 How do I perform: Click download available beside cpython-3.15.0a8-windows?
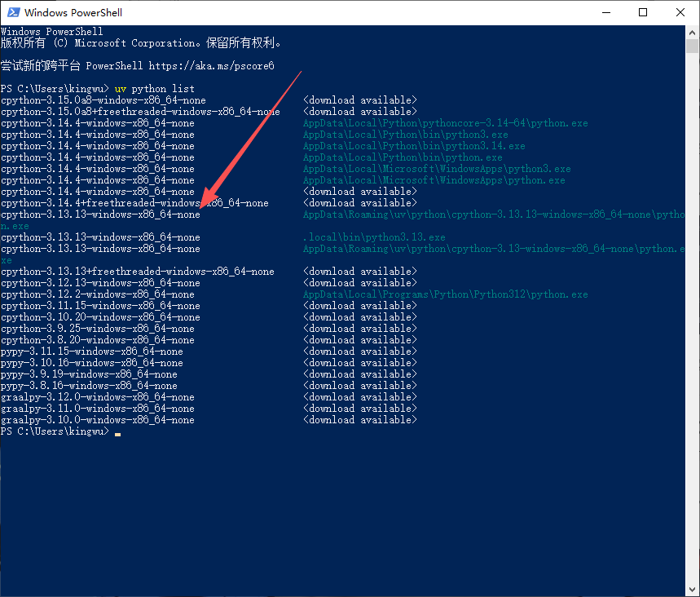[x=360, y=100]
